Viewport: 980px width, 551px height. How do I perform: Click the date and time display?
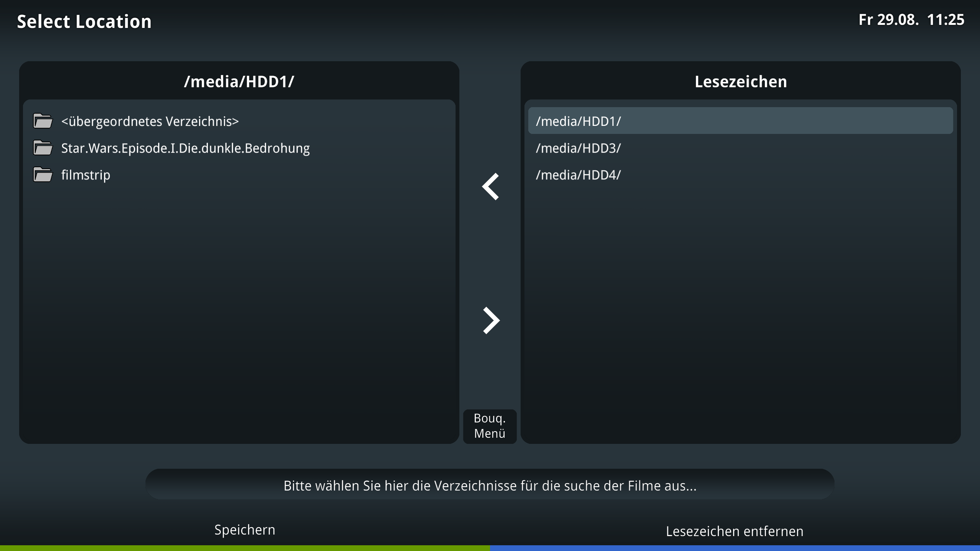point(911,20)
